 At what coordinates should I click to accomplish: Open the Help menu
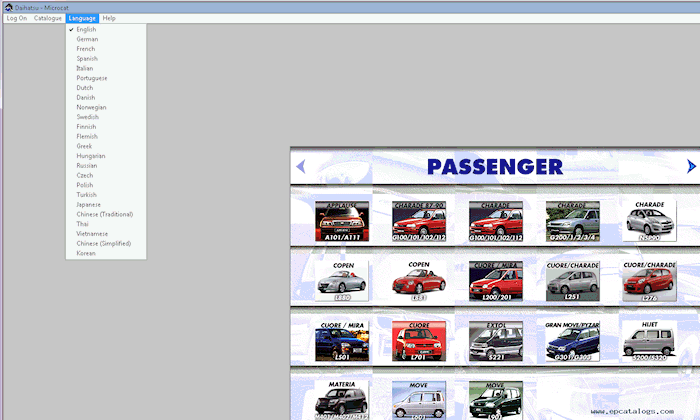(109, 18)
